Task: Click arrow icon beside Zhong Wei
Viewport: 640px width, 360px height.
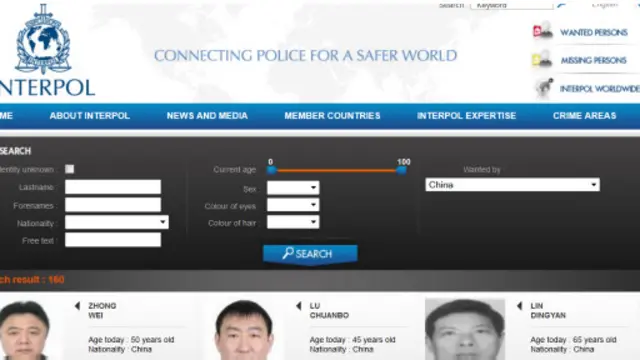Action: pyautogui.click(x=77, y=306)
